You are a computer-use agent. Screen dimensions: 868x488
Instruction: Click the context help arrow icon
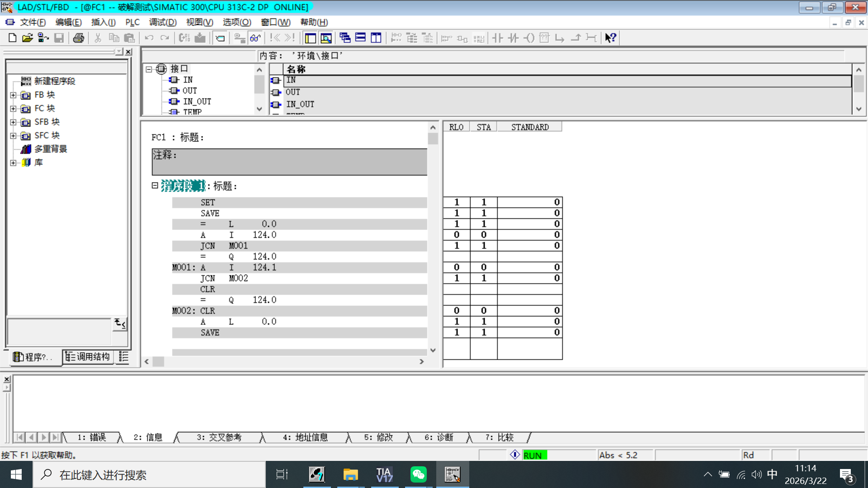pyautogui.click(x=610, y=38)
